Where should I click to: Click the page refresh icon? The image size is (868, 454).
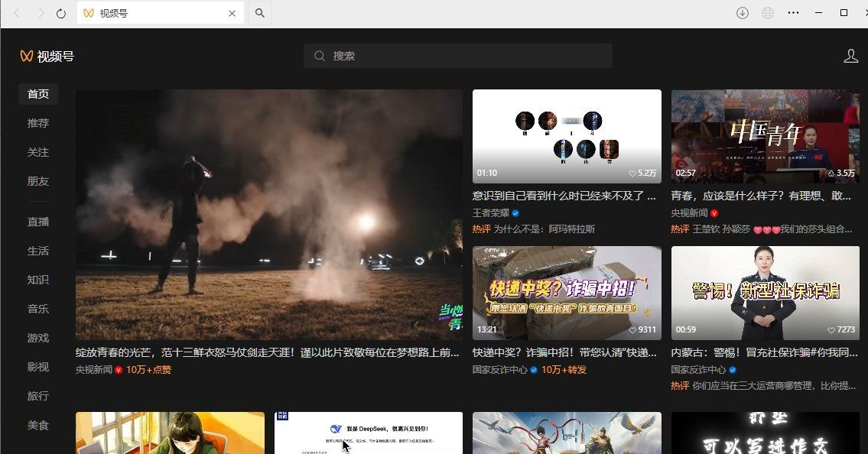pyautogui.click(x=61, y=13)
